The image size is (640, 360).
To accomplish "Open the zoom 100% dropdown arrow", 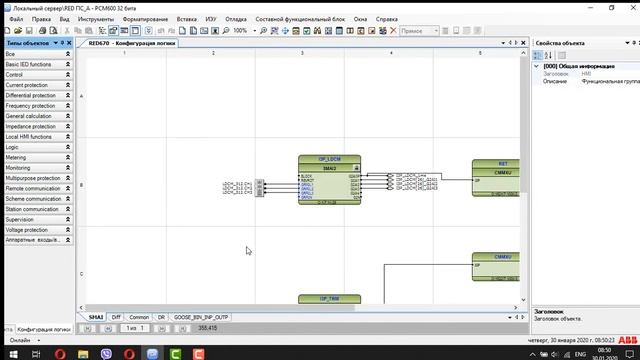I will click(x=254, y=31).
